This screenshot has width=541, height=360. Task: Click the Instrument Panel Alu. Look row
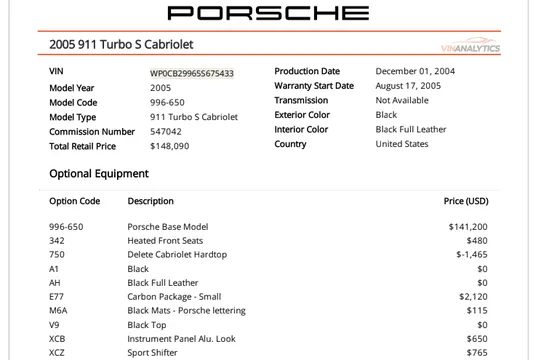click(x=268, y=339)
